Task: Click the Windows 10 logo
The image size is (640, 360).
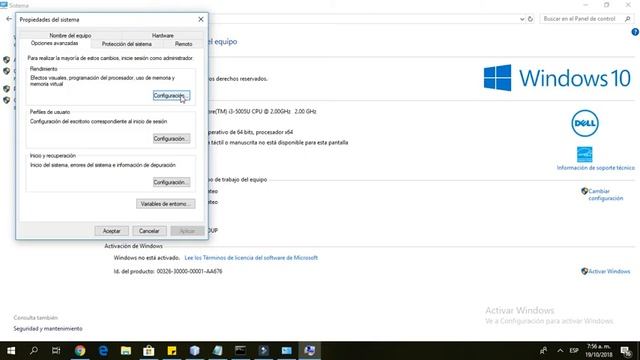Action: point(558,78)
